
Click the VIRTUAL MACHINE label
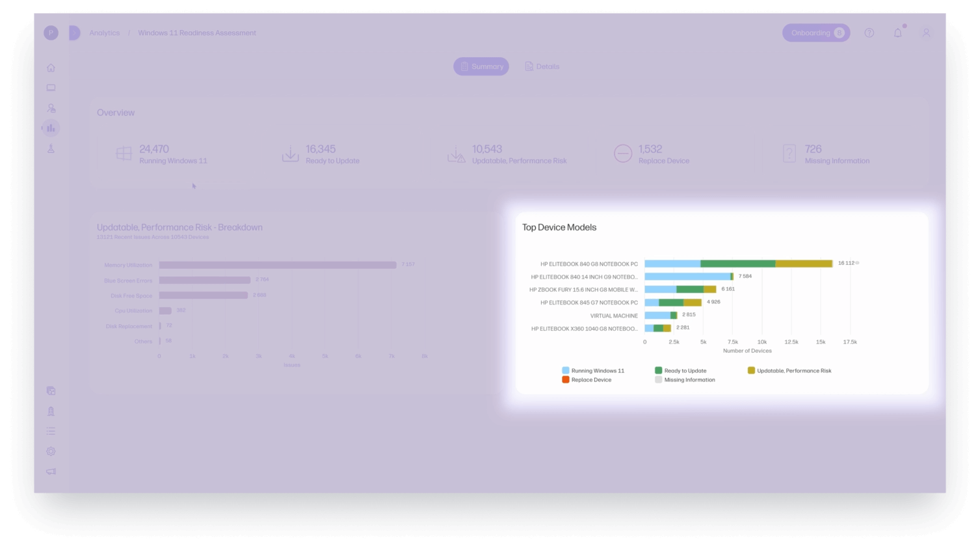pyautogui.click(x=614, y=316)
